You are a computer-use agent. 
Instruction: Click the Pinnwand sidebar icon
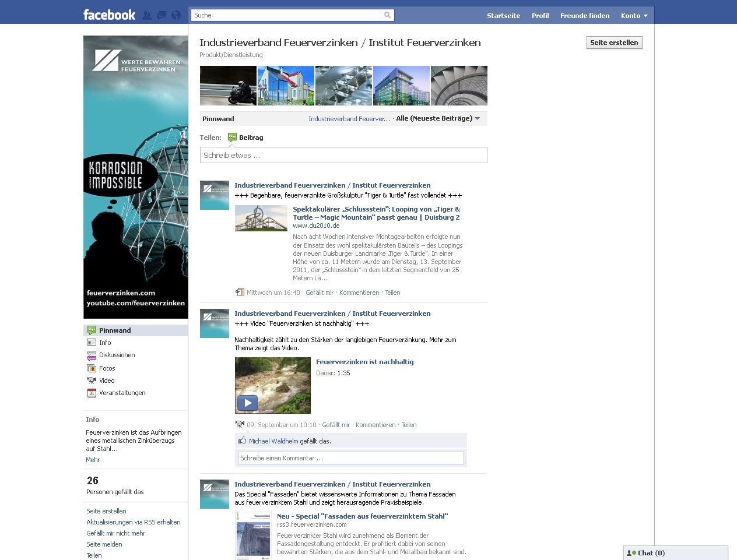[x=92, y=330]
